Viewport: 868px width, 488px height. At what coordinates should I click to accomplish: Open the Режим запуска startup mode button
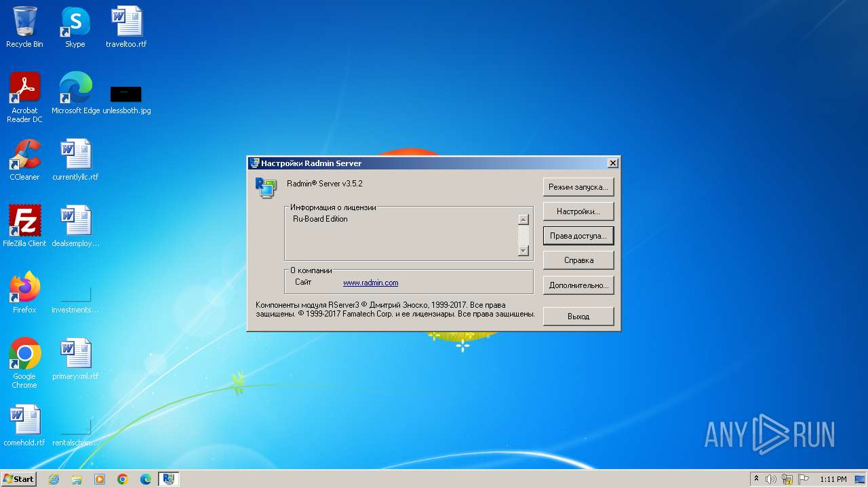click(578, 187)
